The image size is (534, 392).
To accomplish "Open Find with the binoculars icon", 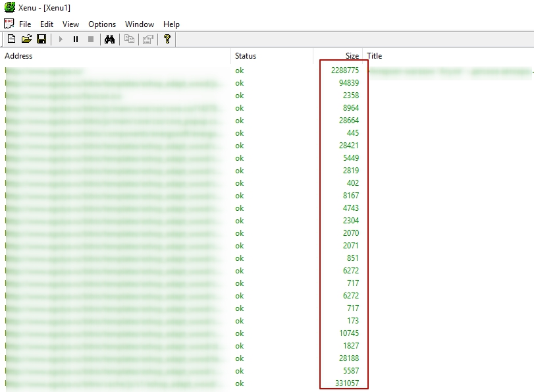I will (x=110, y=40).
